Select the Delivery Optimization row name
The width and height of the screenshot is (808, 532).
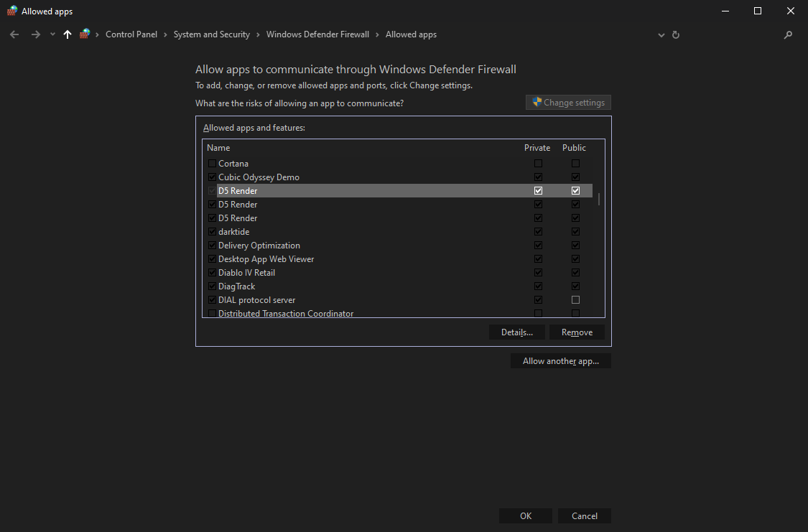[x=259, y=245]
